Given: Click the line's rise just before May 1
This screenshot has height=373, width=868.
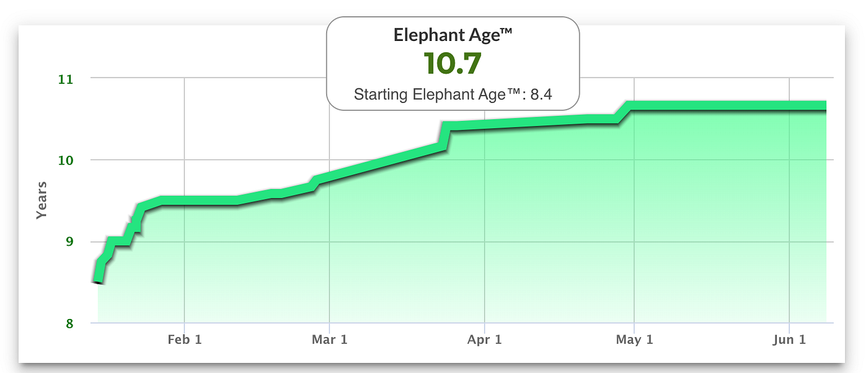Looking at the screenshot, I should tap(623, 113).
